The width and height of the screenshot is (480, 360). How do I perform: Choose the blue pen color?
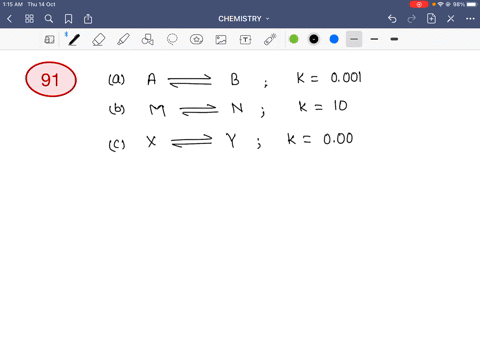pyautogui.click(x=334, y=39)
